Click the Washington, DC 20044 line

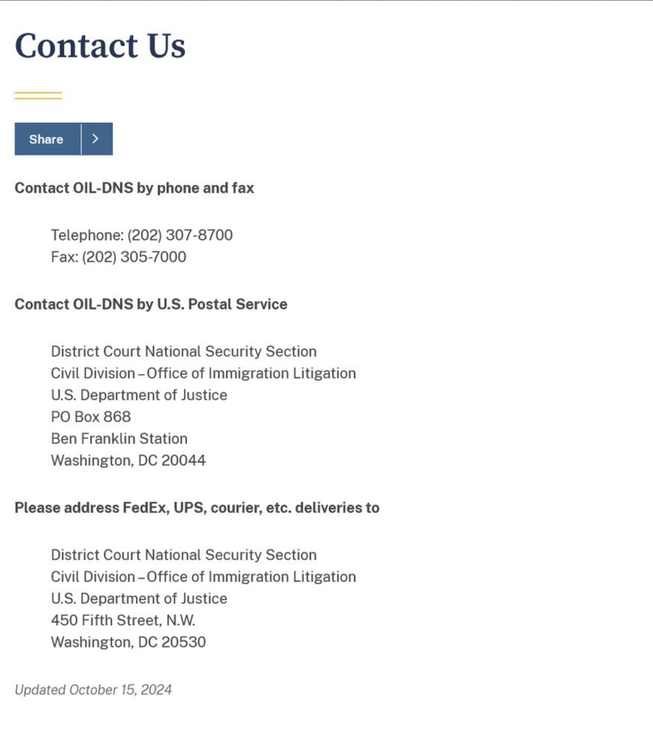[x=128, y=461]
